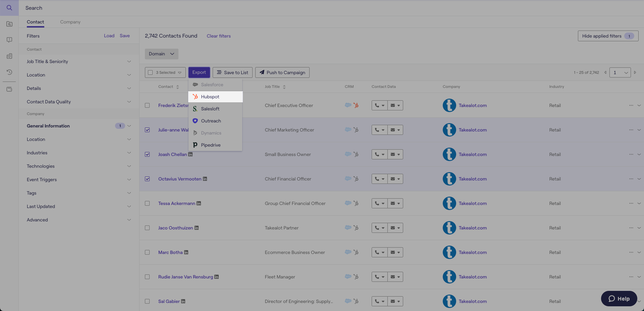644x311 pixels.
Task: Open the Help chat widget
Action: coord(619,299)
